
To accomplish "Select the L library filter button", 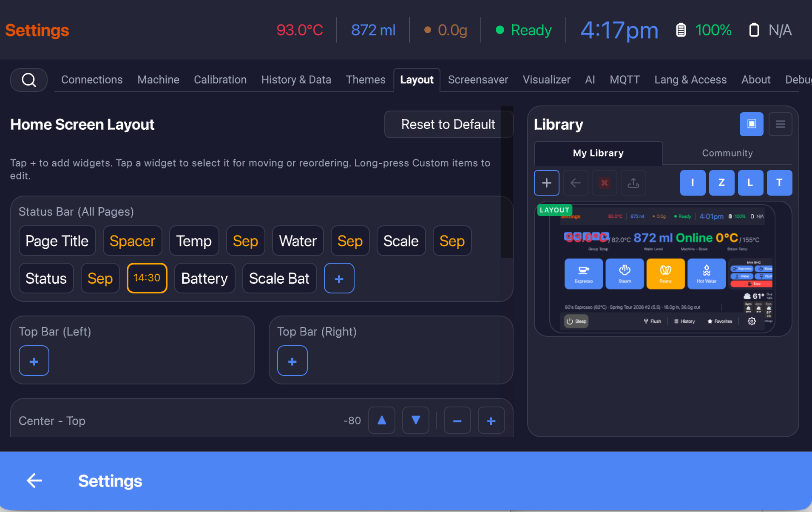I will 751,183.
